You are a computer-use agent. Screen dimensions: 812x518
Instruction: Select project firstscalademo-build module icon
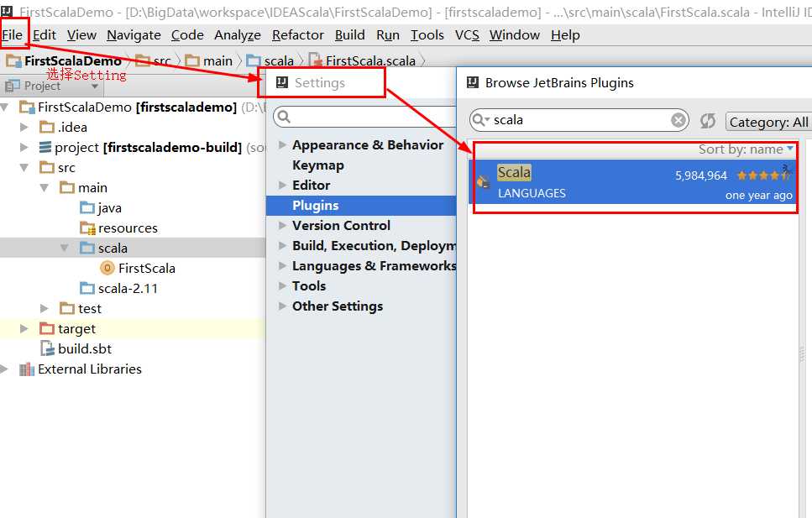[x=45, y=147]
